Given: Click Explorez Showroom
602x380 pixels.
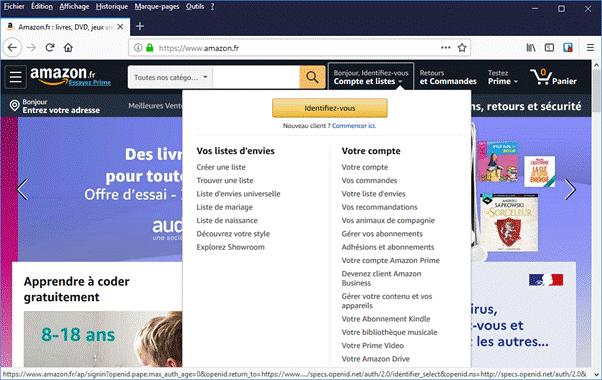Looking at the screenshot, I should pyautogui.click(x=230, y=247).
